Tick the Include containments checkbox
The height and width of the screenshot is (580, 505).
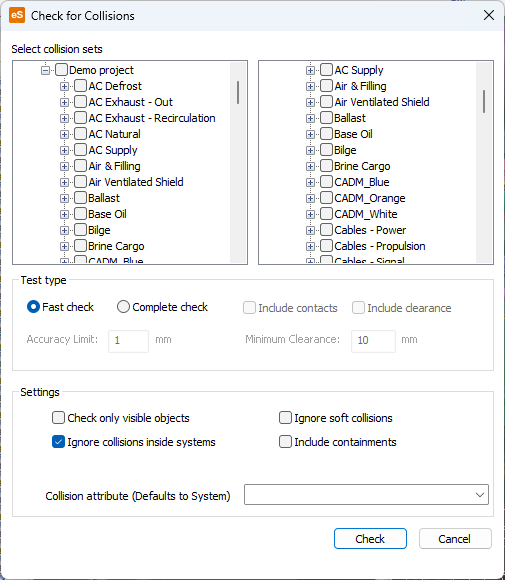[285, 442]
